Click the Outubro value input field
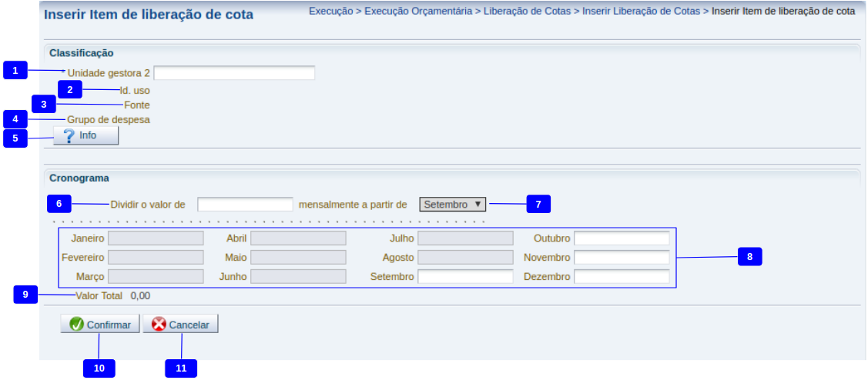This screenshot has width=868, height=380. click(x=622, y=238)
